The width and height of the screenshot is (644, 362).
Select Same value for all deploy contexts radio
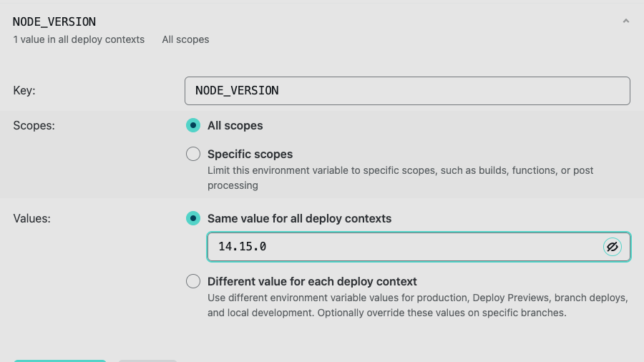[x=193, y=218]
